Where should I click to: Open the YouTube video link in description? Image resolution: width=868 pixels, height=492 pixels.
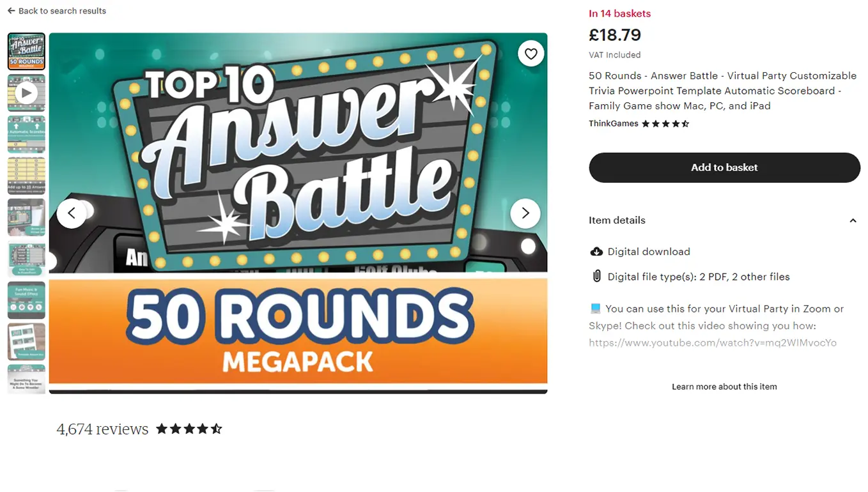point(712,343)
